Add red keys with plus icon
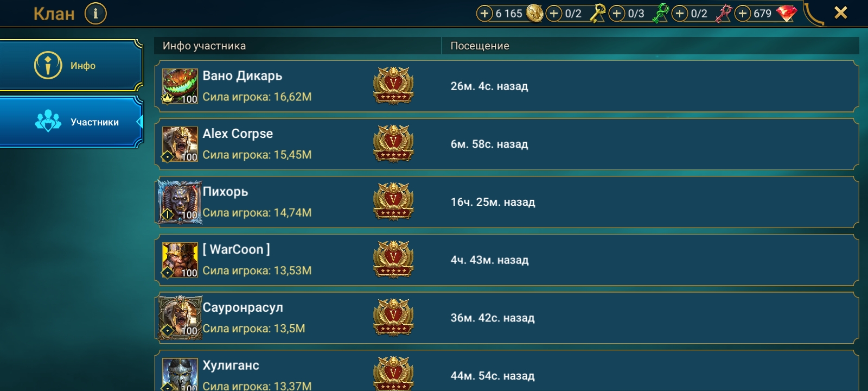Viewport: 868px width, 391px height. [x=680, y=13]
